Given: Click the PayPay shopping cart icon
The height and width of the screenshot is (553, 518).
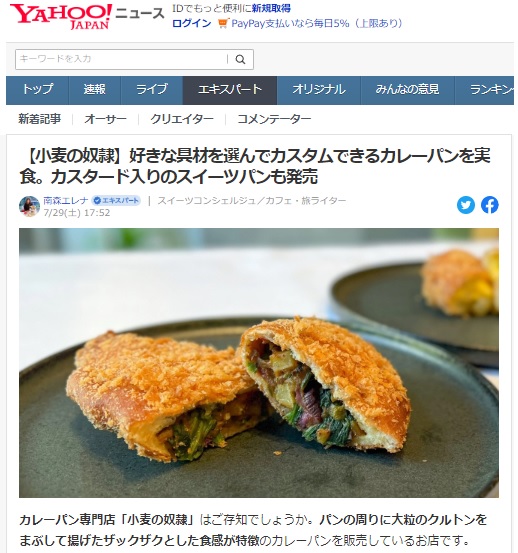Looking at the screenshot, I should (x=223, y=23).
